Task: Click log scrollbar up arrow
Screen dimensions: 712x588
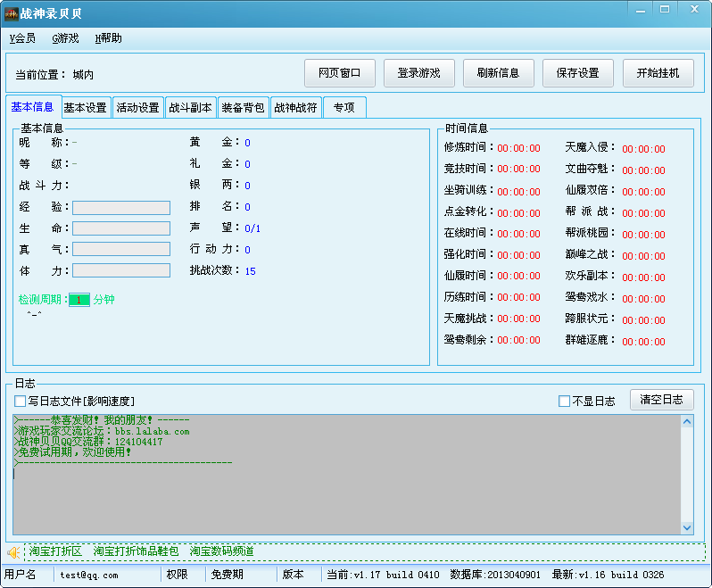Action: (x=687, y=422)
